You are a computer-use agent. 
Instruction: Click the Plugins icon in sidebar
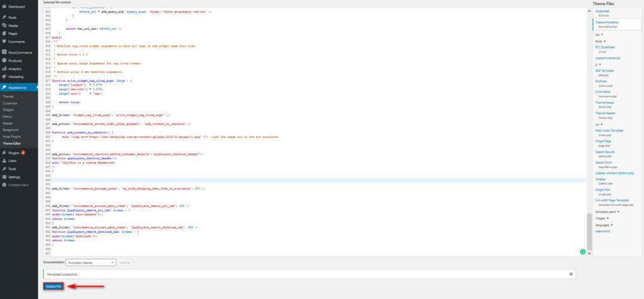[4, 152]
